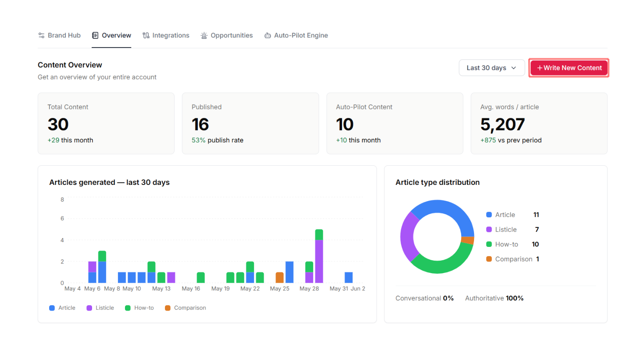Click the 'Article type distribution' heading

coord(437,182)
